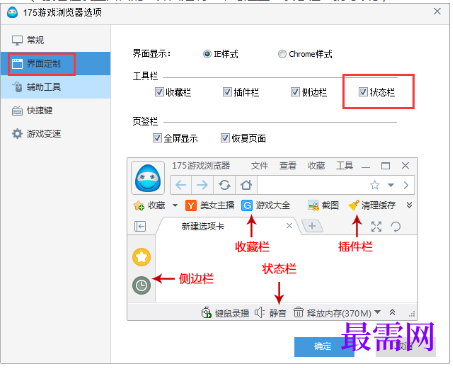This screenshot has height=368, width=453.
Task: Open 游戏变速 settings
Action: pos(55,134)
